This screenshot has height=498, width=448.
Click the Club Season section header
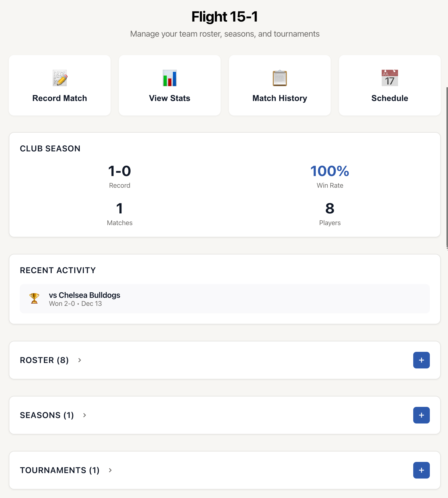(50, 149)
